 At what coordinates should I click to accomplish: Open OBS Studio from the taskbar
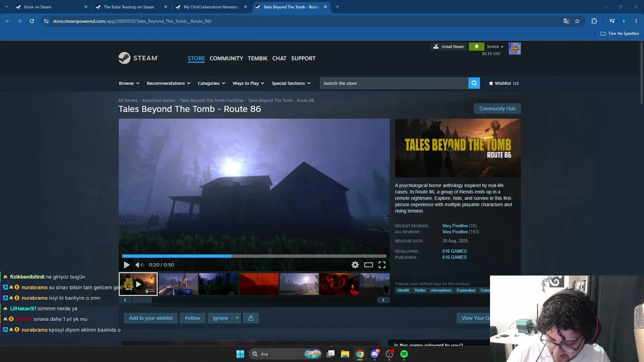pyautogui.click(x=389, y=354)
